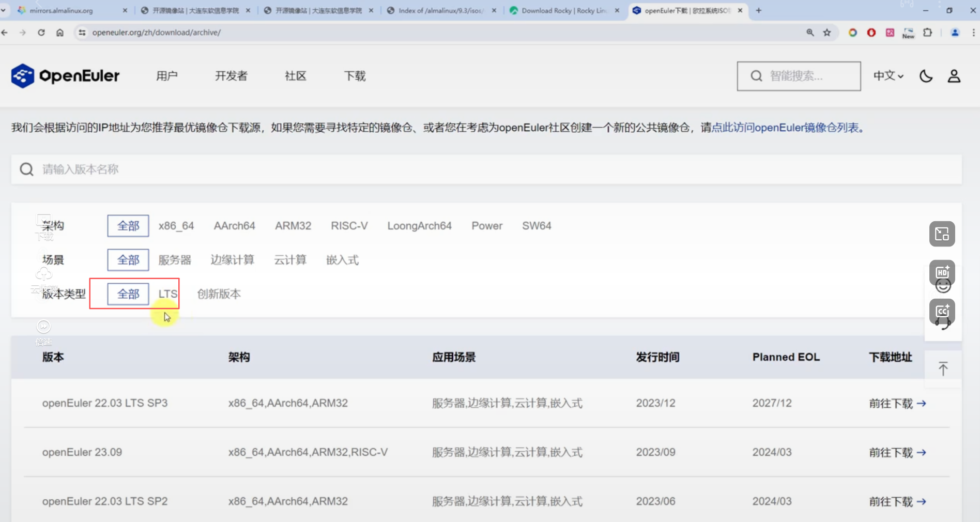Click the openEuler logo

(x=65, y=76)
